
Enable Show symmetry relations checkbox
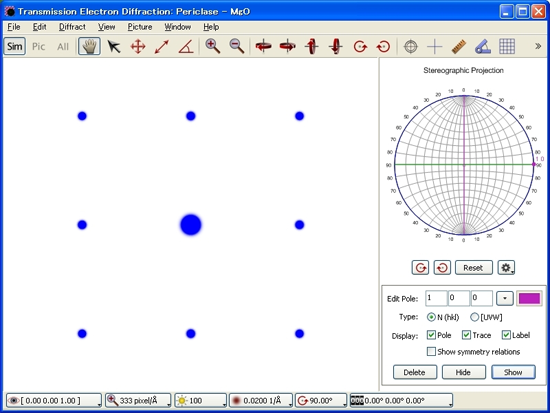pyautogui.click(x=431, y=351)
